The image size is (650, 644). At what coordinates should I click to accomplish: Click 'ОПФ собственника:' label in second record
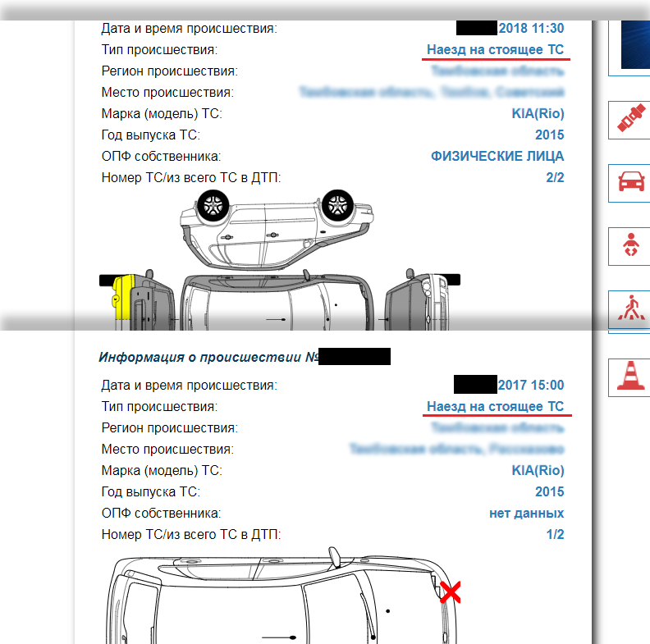pyautogui.click(x=161, y=514)
